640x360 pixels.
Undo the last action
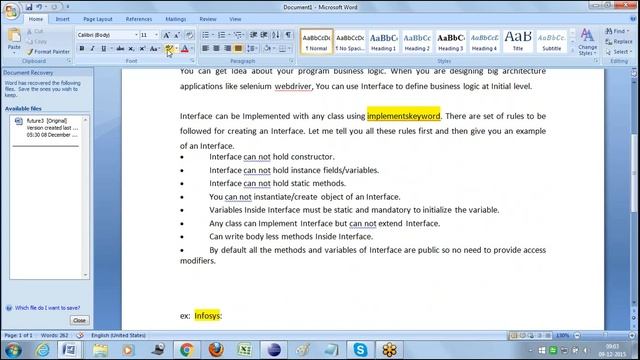coord(39,7)
